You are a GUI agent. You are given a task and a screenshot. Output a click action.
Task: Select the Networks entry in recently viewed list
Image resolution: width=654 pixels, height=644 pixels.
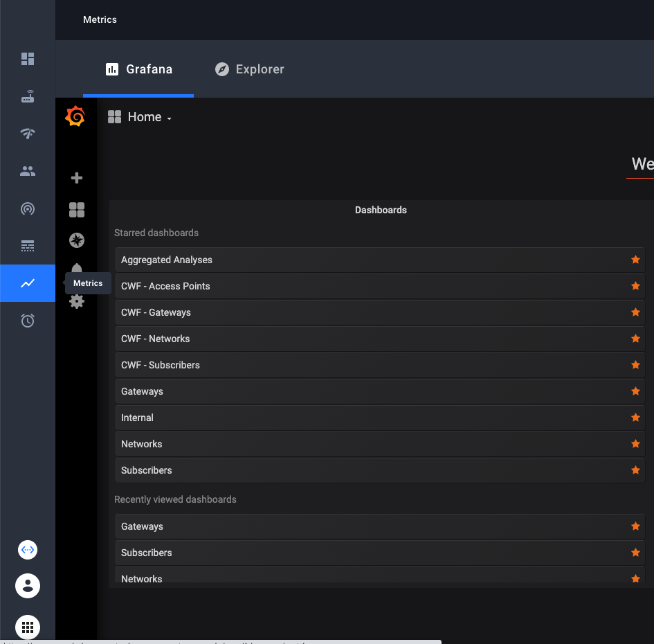point(141,579)
